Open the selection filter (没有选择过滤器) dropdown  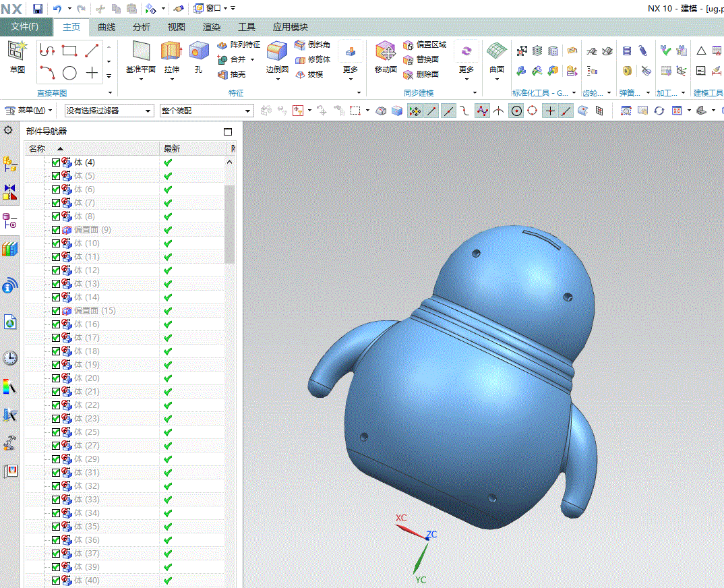(x=109, y=111)
